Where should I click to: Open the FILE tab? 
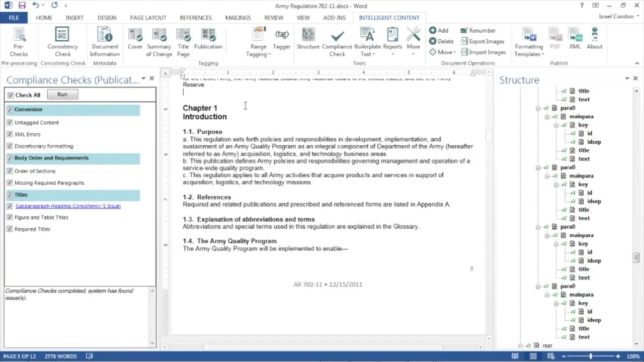point(14,18)
